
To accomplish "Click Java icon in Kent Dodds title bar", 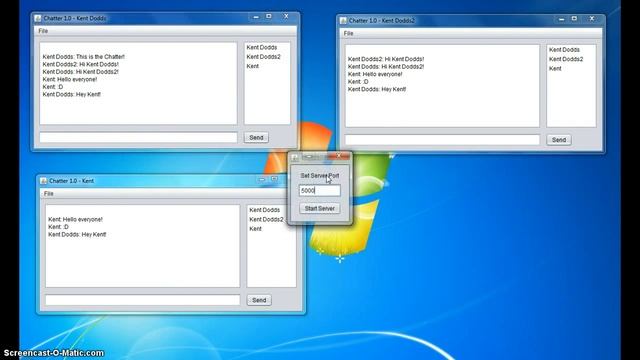I will 38,18.
